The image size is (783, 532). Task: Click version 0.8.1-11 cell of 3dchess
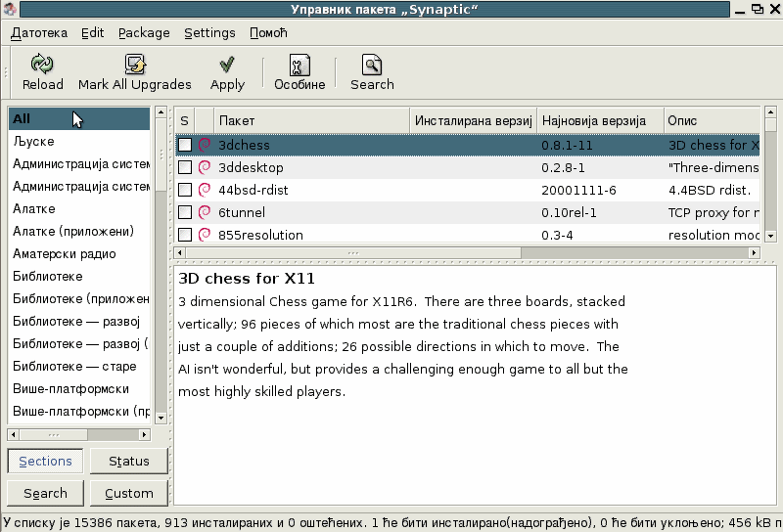pos(567,146)
